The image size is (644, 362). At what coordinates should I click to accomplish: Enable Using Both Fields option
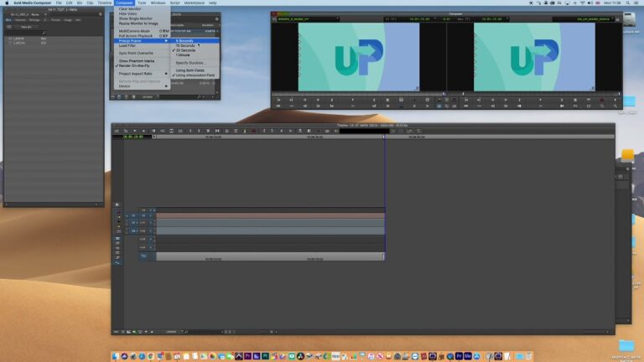[190, 70]
